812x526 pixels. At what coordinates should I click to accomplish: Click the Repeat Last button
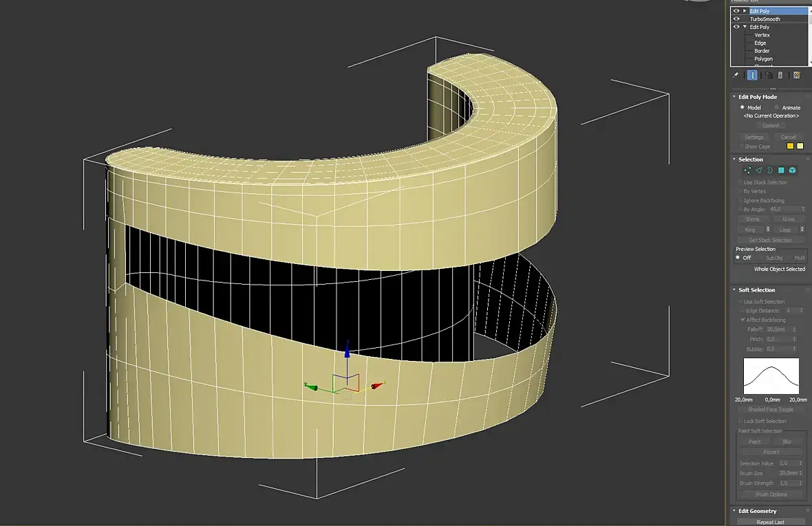771,522
